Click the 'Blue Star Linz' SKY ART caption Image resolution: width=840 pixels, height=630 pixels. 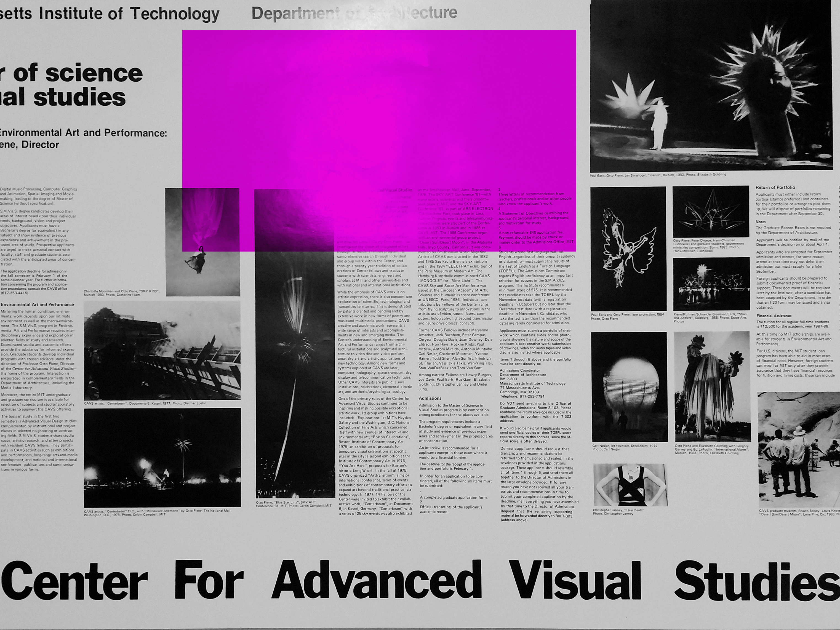[x=294, y=504]
